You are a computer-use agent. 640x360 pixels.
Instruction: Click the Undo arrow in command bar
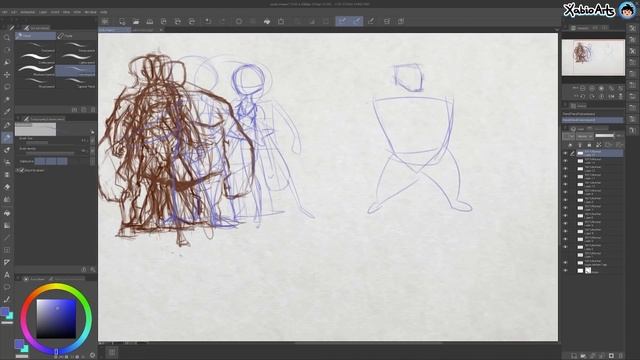click(208, 21)
